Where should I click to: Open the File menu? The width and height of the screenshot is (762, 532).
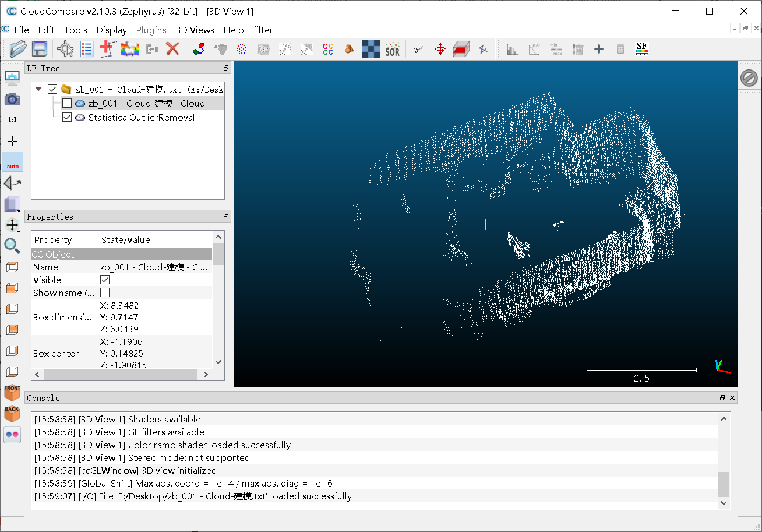click(x=22, y=30)
